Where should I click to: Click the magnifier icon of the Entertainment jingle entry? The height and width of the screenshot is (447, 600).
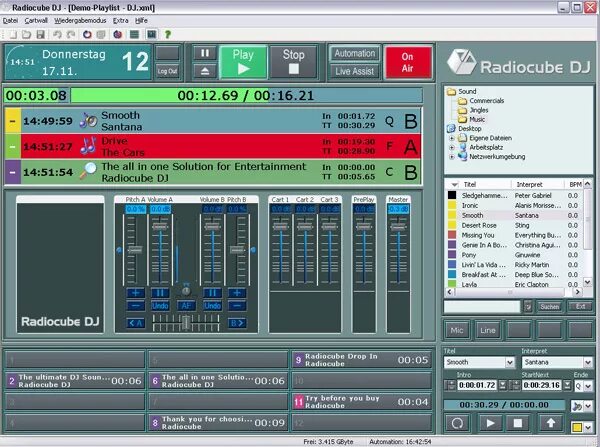pos(88,171)
